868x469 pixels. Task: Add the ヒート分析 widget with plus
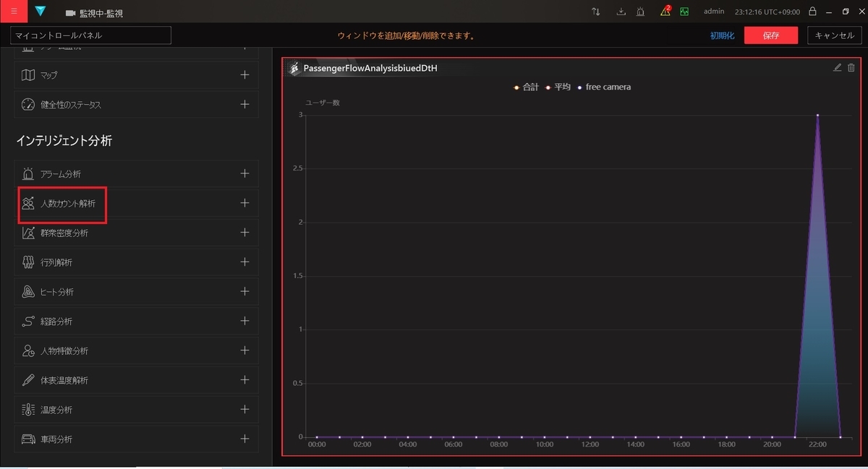point(244,291)
